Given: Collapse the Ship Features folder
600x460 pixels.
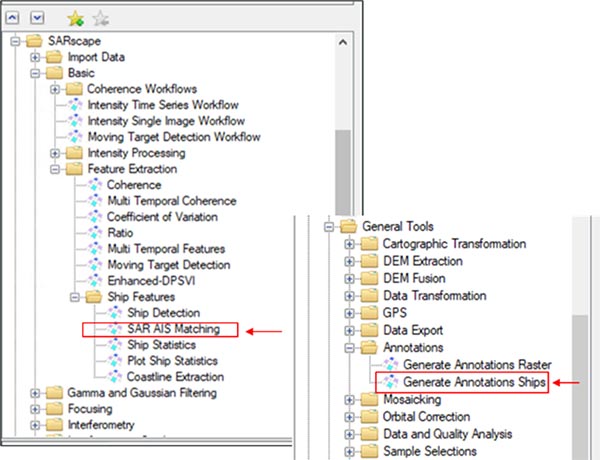Looking at the screenshot, I should click(x=75, y=297).
